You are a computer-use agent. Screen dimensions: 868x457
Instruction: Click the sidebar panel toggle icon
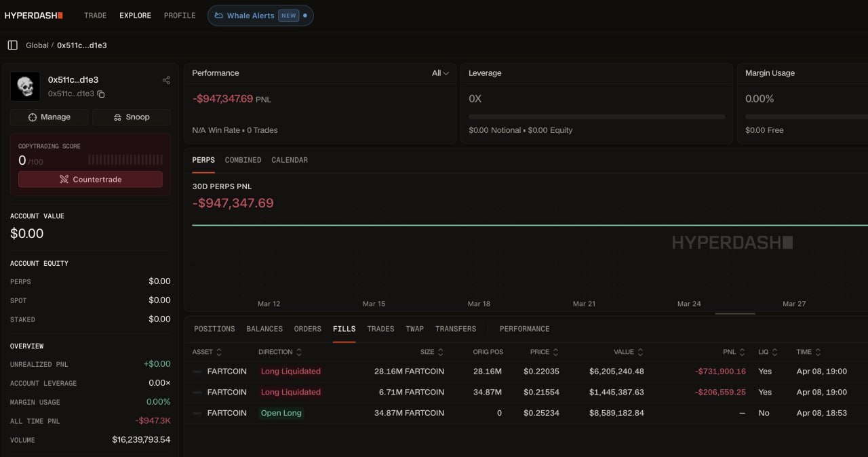coord(12,45)
